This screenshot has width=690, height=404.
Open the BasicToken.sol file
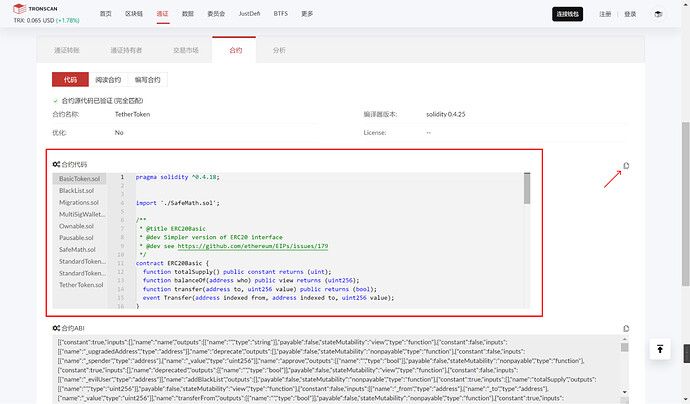point(80,179)
